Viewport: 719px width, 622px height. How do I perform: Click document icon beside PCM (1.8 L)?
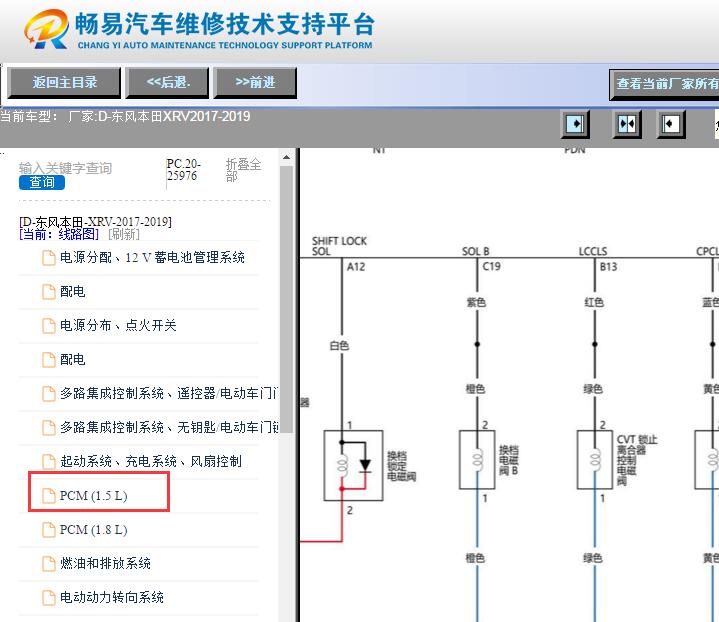pyautogui.click(x=49, y=530)
